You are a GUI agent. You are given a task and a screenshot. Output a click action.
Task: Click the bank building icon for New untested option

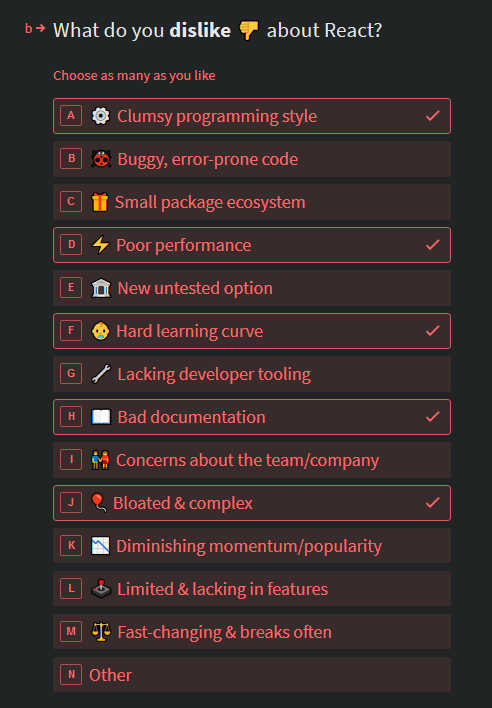[x=101, y=288]
